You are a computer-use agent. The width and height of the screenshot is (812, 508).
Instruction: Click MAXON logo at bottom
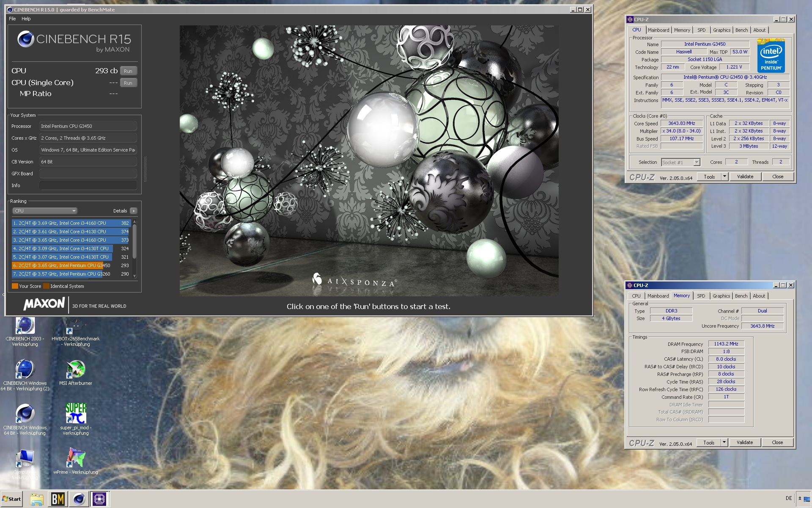pyautogui.click(x=44, y=304)
